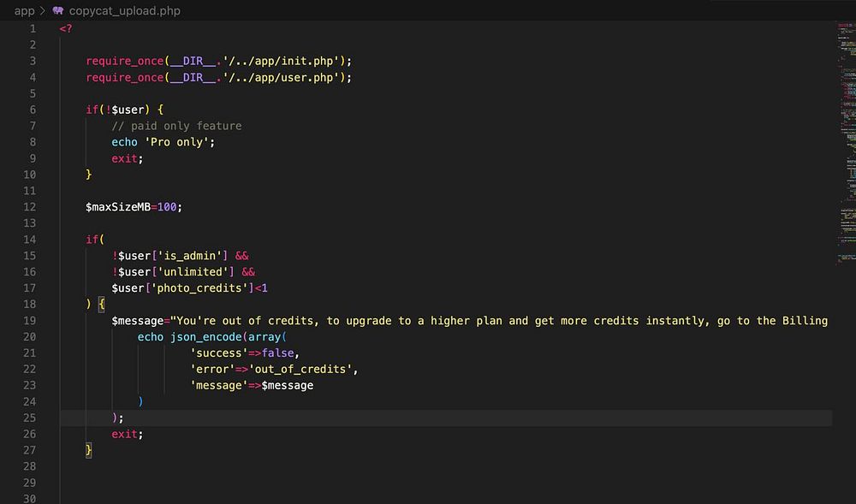Click the copycat_upload.php breadcrumb file name
This screenshot has width=856, height=504.
[x=124, y=11]
